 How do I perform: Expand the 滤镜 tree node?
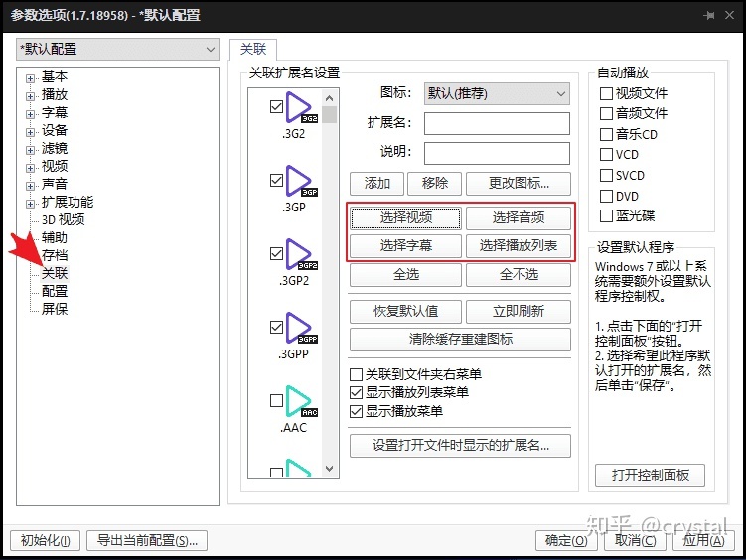(31, 150)
